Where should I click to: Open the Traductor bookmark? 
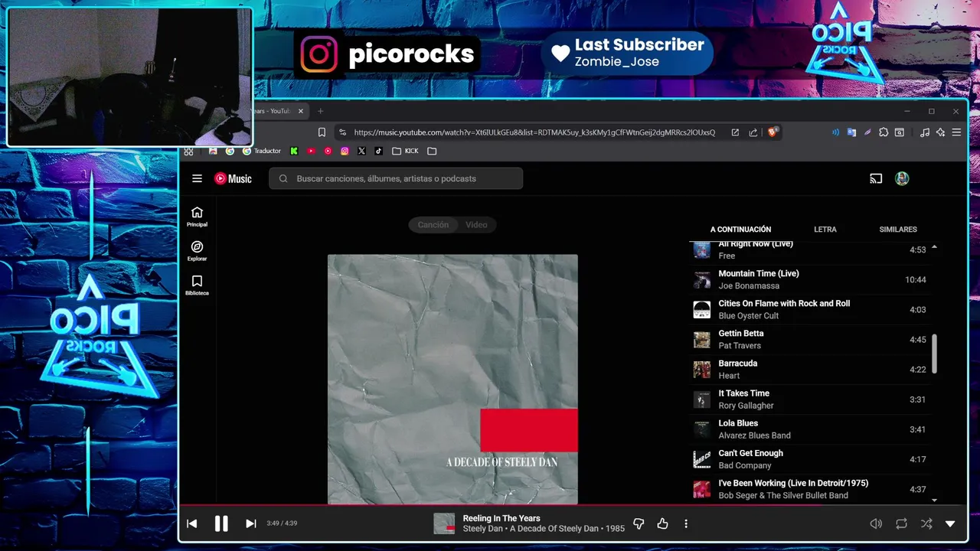point(262,151)
